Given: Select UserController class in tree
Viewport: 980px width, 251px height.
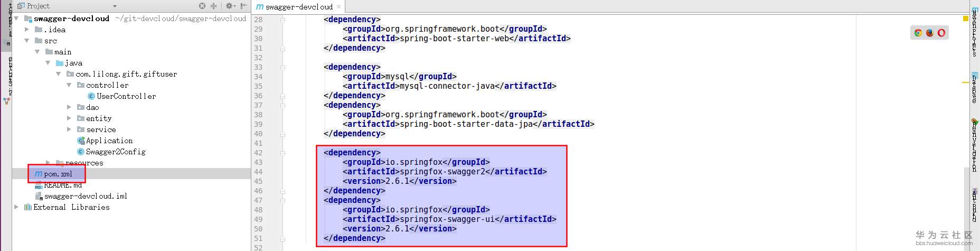Looking at the screenshot, I should coord(121,96).
